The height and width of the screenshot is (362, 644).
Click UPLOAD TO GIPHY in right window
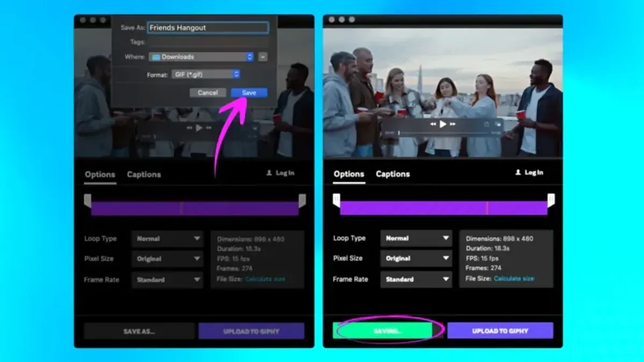[x=500, y=331]
